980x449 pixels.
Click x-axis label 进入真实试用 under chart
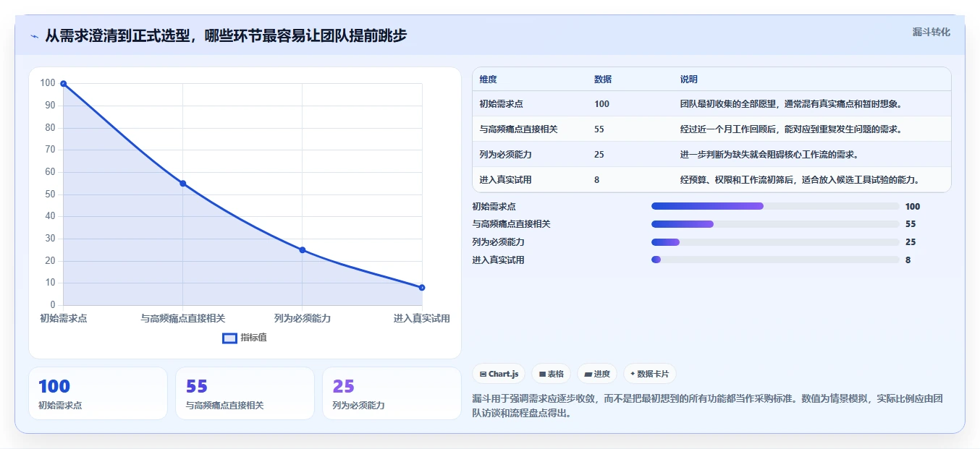pyautogui.click(x=422, y=318)
